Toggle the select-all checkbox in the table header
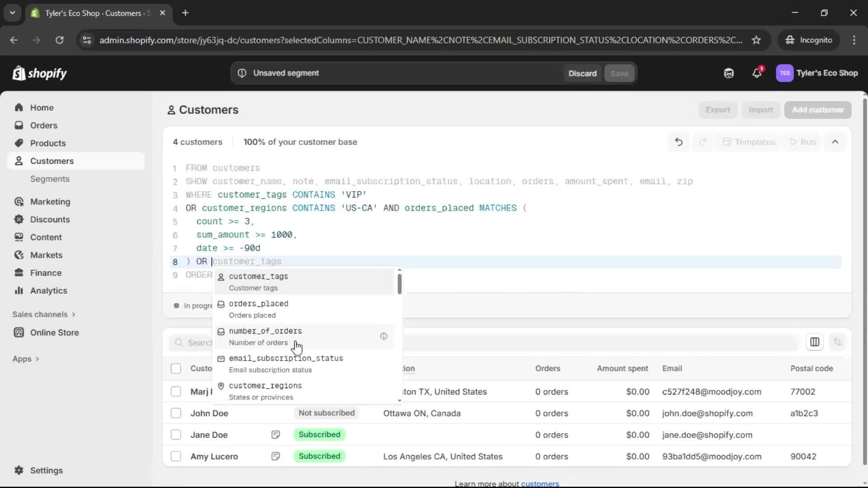The width and height of the screenshot is (868, 488). (176, 368)
